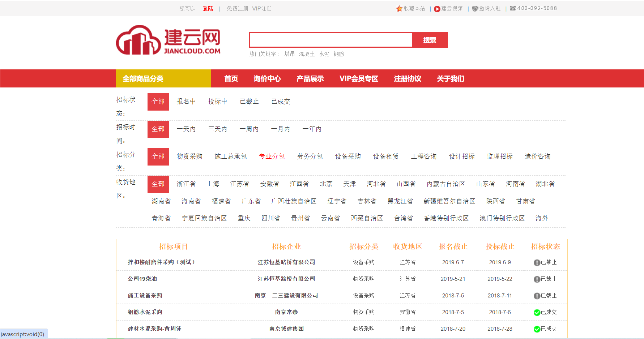Click date cell 2019-6-9
644x339 pixels.
500,262
